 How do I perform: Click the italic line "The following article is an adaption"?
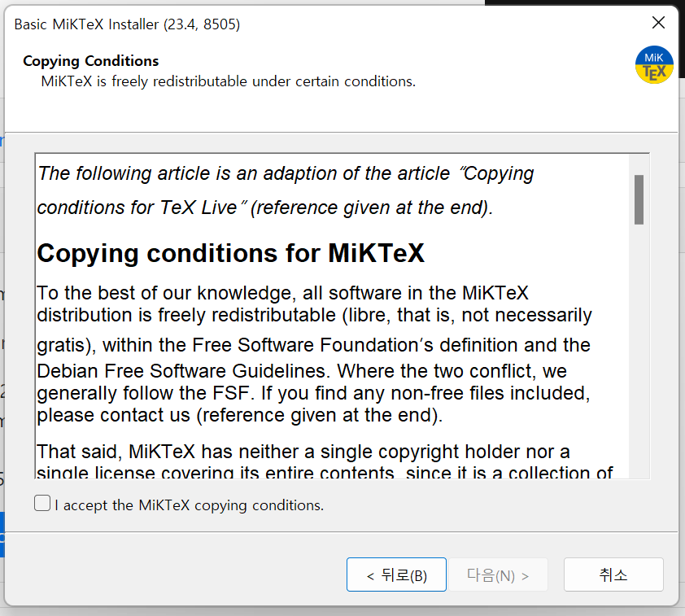[x=286, y=174]
